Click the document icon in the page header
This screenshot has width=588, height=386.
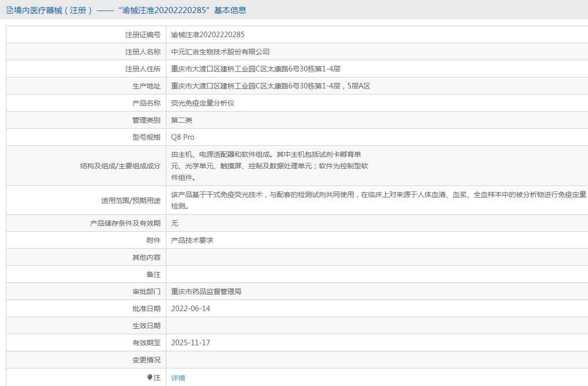click(10, 10)
